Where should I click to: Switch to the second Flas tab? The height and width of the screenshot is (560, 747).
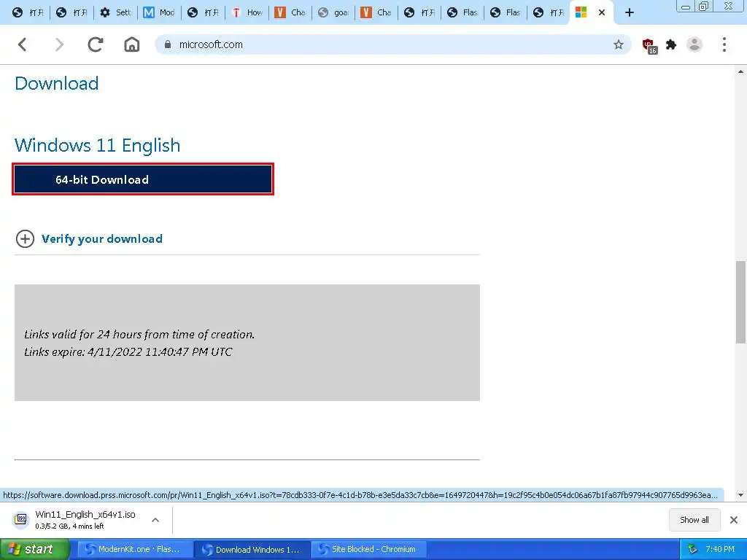506,12
